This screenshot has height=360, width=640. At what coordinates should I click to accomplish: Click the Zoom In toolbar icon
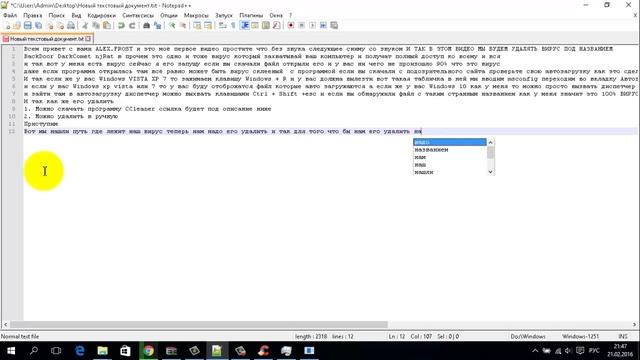[x=172, y=26]
